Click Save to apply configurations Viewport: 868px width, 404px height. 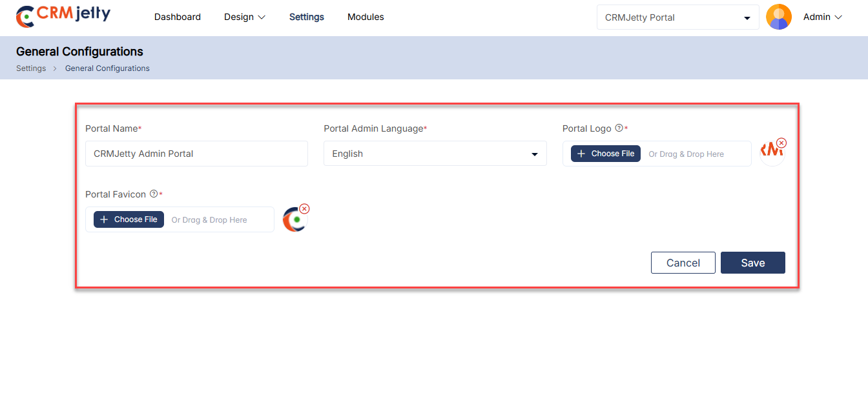pos(752,263)
